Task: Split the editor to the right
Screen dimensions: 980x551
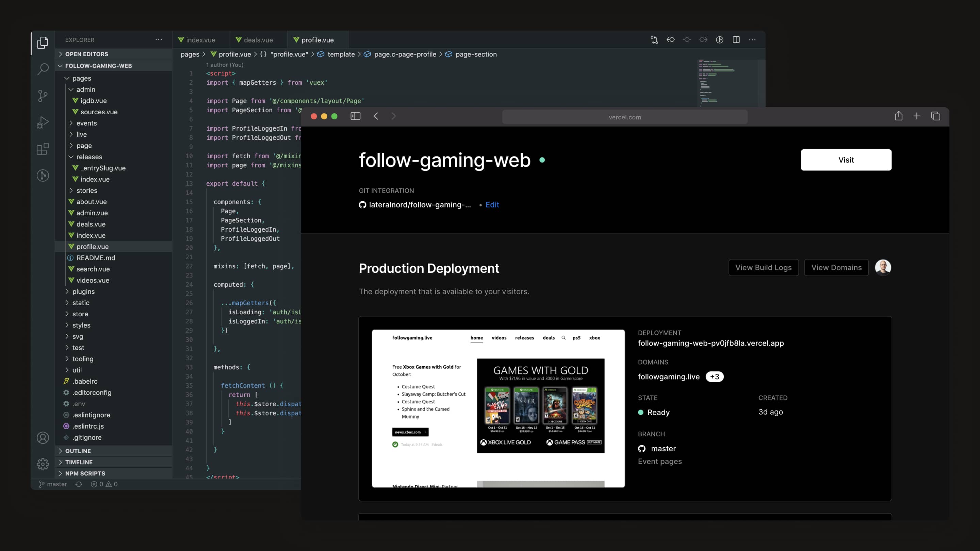Action: tap(736, 39)
